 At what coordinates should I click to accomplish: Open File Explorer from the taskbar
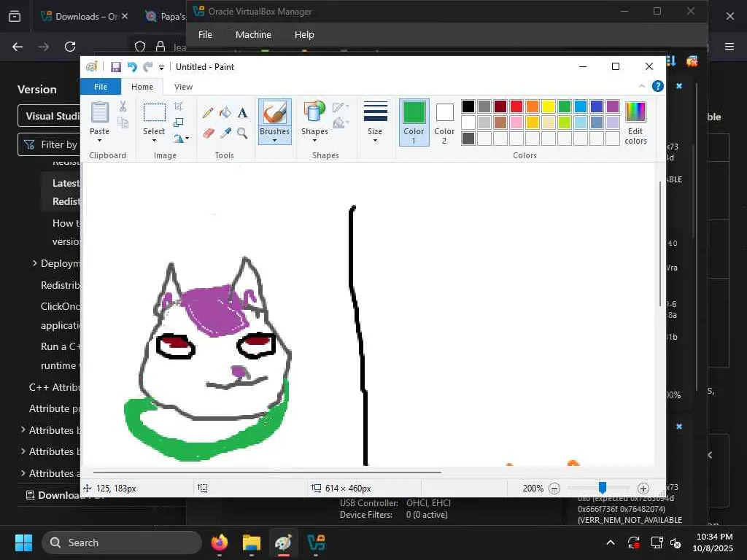point(252,542)
